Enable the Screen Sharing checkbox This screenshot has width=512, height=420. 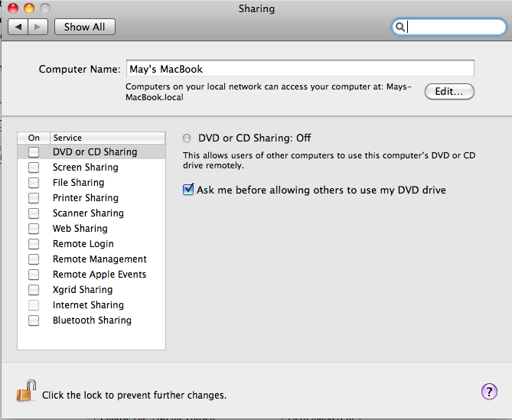tap(34, 168)
